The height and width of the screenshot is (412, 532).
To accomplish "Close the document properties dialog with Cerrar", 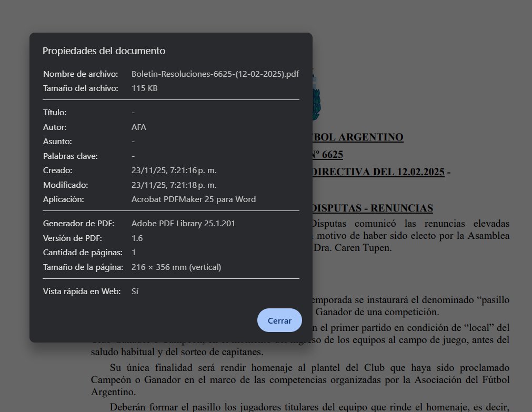I will (279, 320).
